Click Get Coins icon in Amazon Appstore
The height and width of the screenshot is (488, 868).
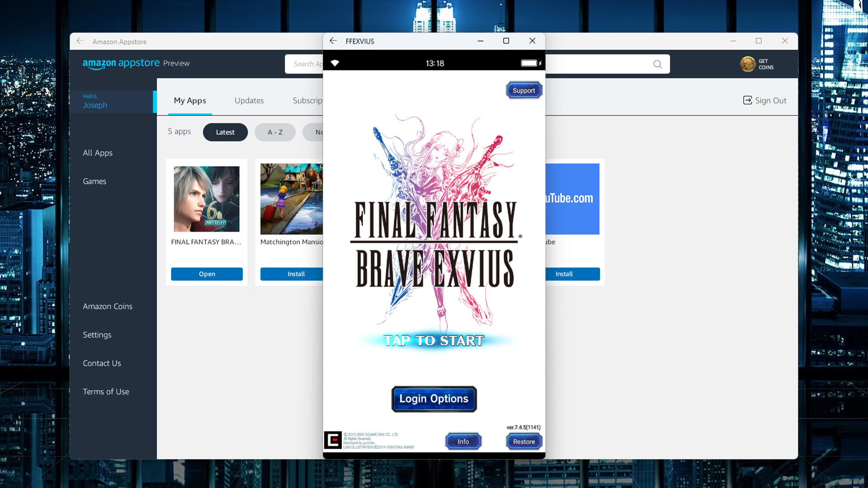point(747,64)
